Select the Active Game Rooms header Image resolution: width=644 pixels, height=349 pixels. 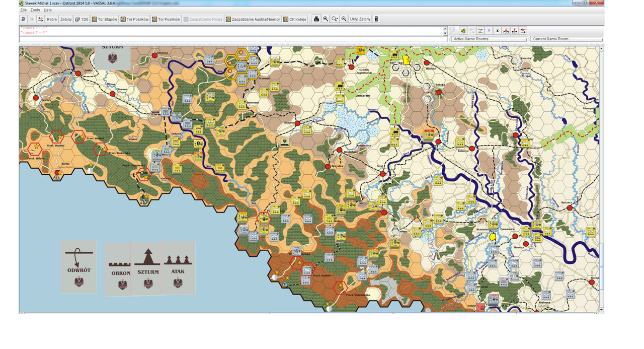click(489, 39)
